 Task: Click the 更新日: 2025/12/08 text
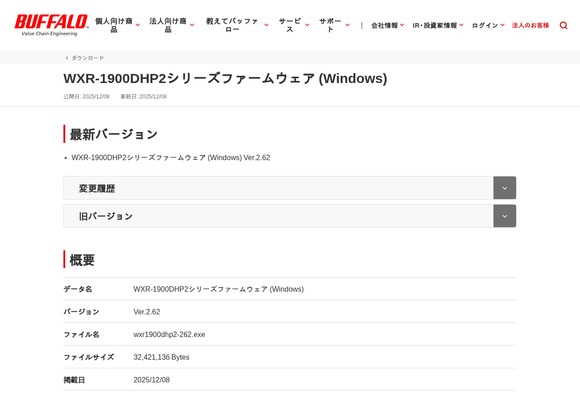tap(144, 97)
